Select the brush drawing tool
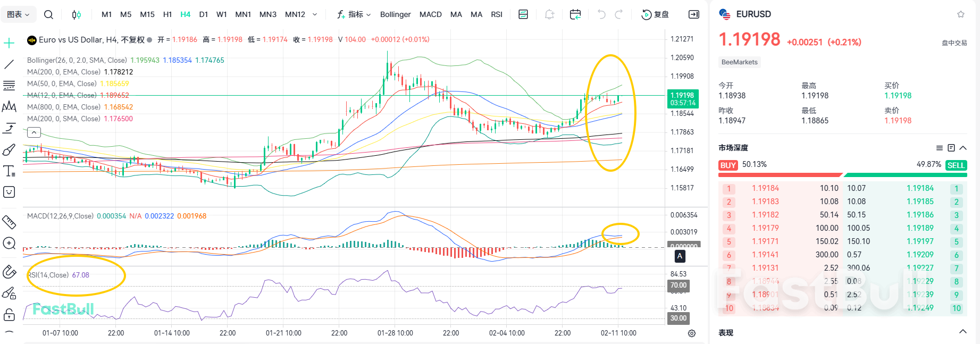This screenshot has height=344, width=980. [9, 150]
